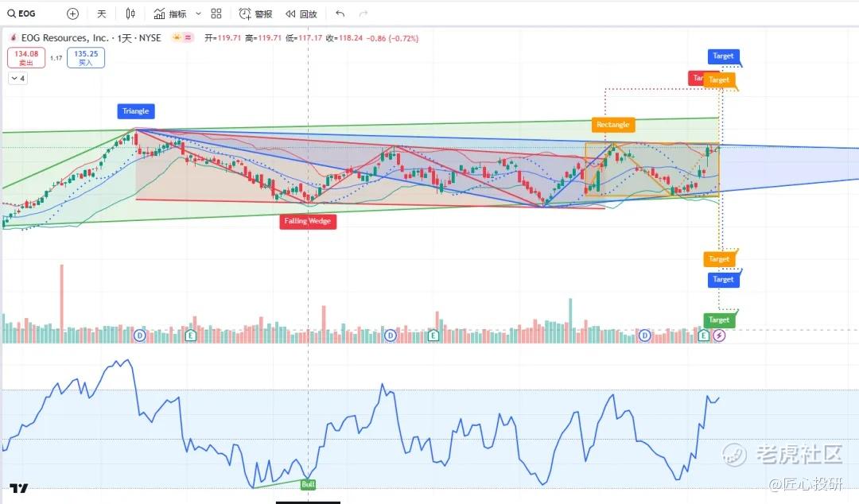Click the 高=119.71 high value
This screenshot has height=504, width=859.
(x=263, y=38)
